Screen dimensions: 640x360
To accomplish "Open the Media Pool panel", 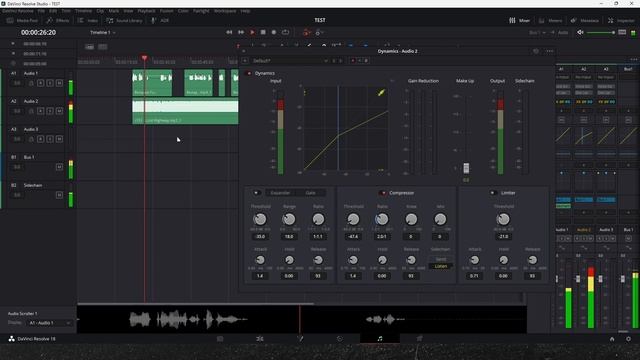I will [x=22, y=20].
